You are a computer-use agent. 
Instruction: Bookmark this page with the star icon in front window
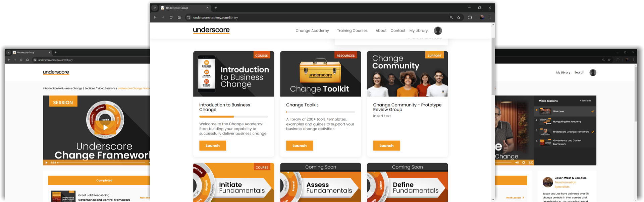[x=459, y=17]
